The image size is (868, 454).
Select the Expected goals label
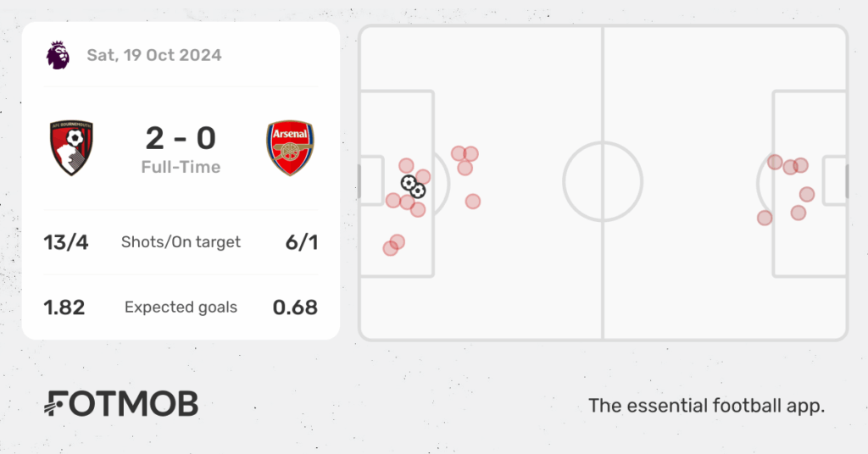[x=181, y=307]
